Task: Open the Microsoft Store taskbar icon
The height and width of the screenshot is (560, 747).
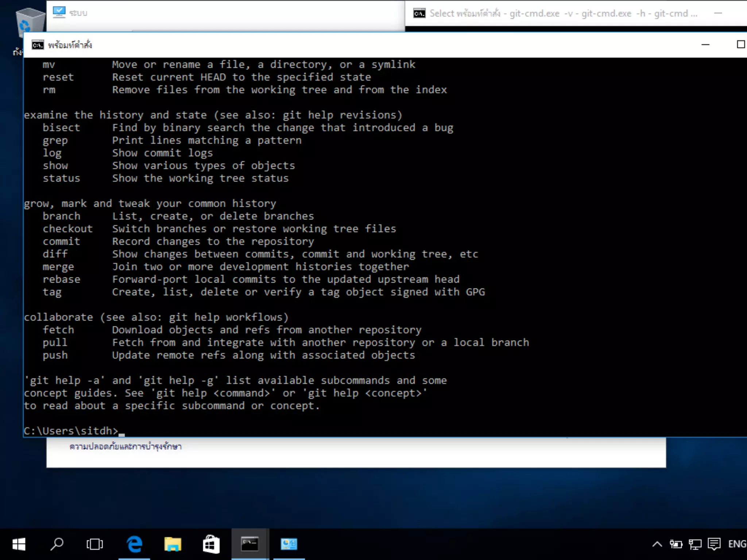Action: (211, 544)
